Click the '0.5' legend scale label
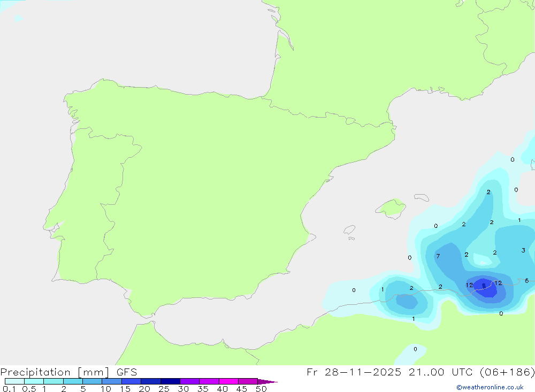 (29, 389)
